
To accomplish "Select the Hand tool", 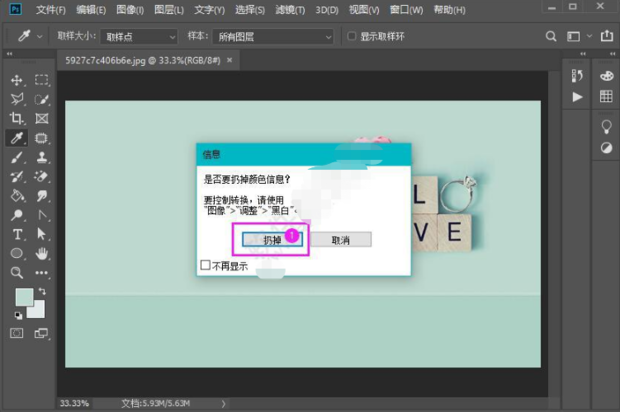I will (x=42, y=253).
